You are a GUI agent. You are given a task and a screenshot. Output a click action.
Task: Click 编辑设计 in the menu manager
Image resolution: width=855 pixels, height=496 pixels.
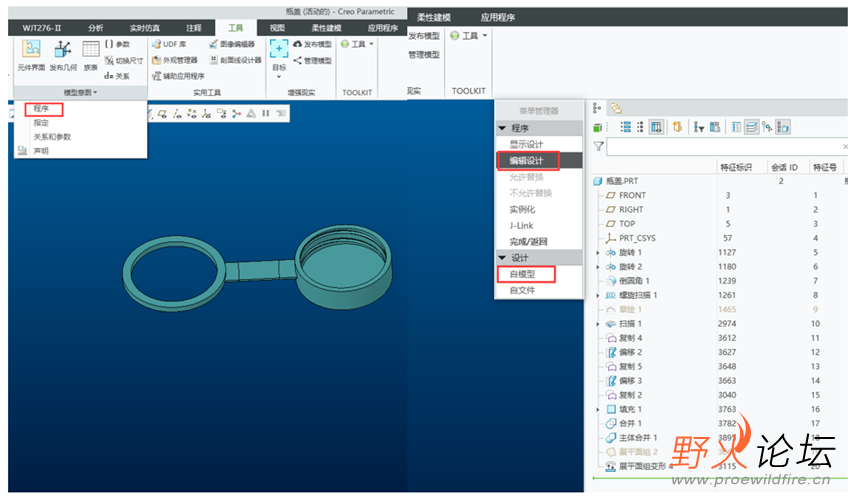526,160
